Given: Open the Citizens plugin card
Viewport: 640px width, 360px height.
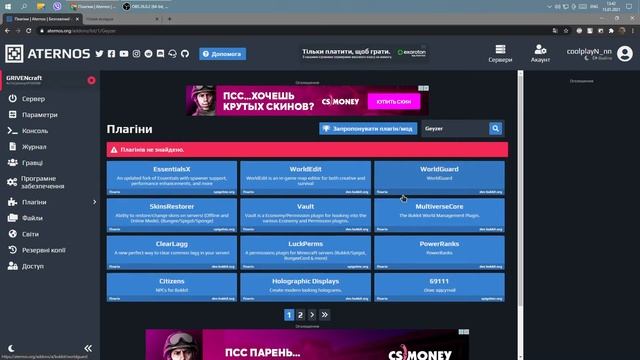Looking at the screenshot, I should [x=172, y=287].
